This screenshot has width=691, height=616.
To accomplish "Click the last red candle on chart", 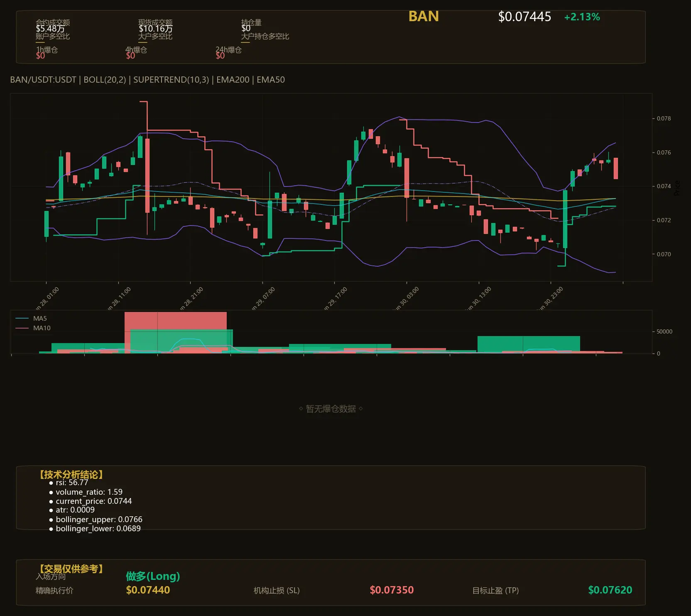I will (616, 168).
